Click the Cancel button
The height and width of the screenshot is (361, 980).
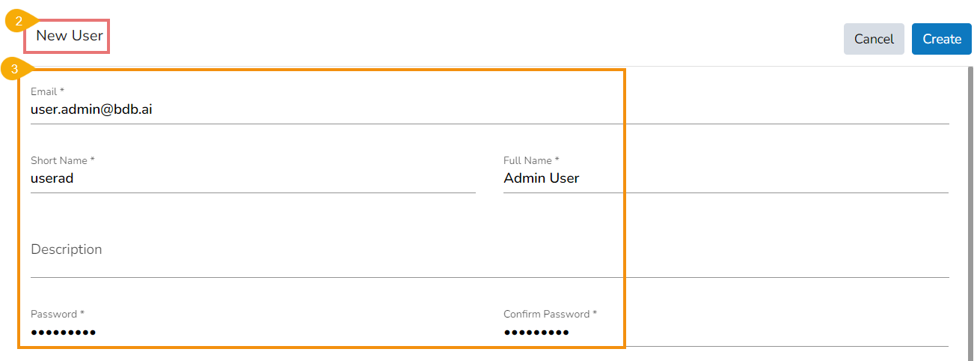tap(873, 39)
